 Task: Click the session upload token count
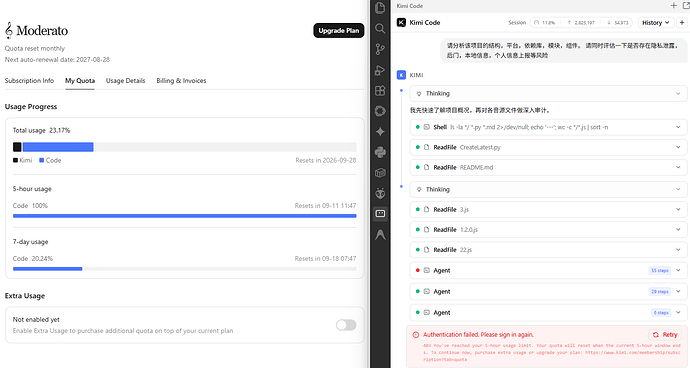581,22
